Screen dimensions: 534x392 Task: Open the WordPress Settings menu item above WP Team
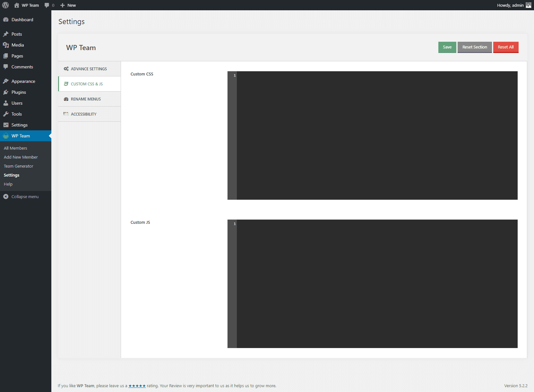(26, 125)
